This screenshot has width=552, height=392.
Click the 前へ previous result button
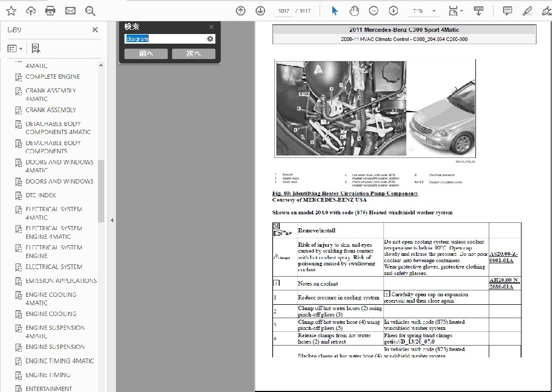pos(146,54)
